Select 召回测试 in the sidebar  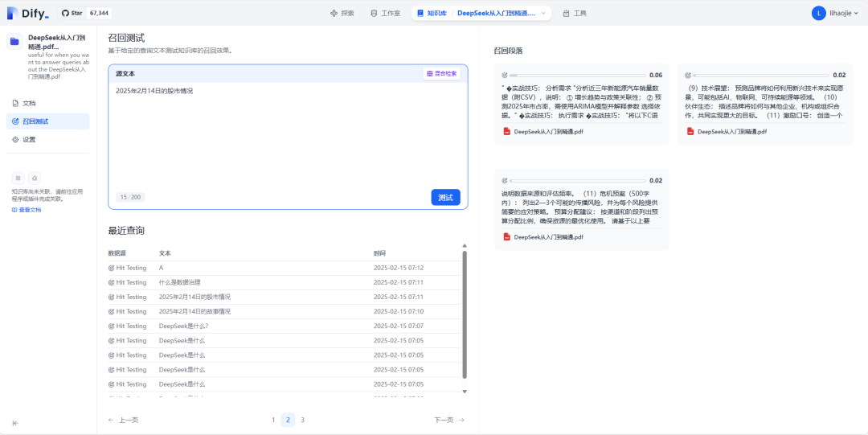48,121
